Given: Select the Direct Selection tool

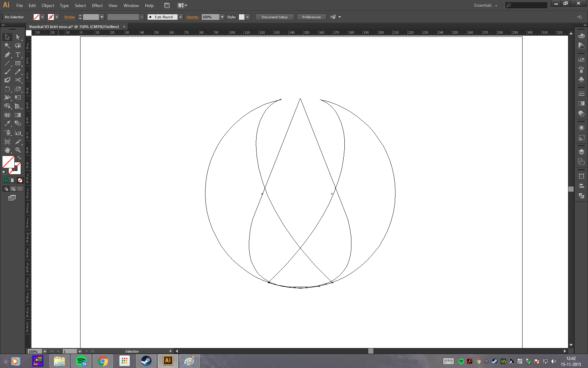Looking at the screenshot, I should [18, 37].
